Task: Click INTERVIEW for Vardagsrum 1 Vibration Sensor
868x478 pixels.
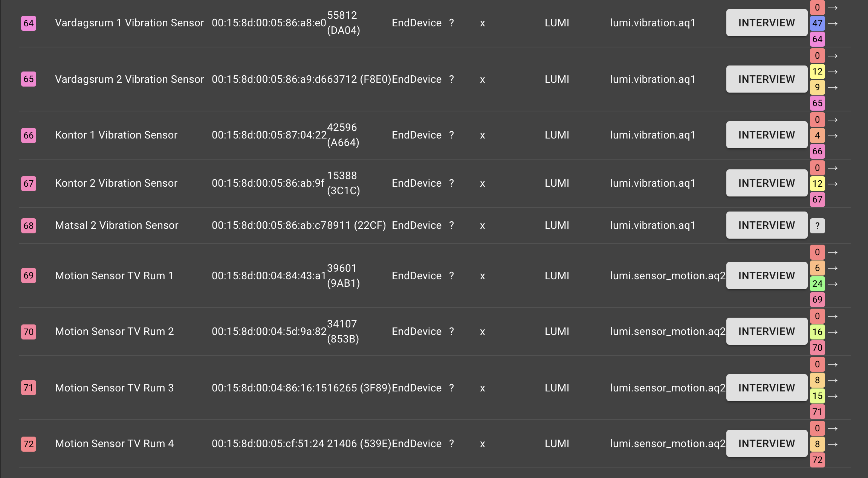Action: click(x=766, y=23)
